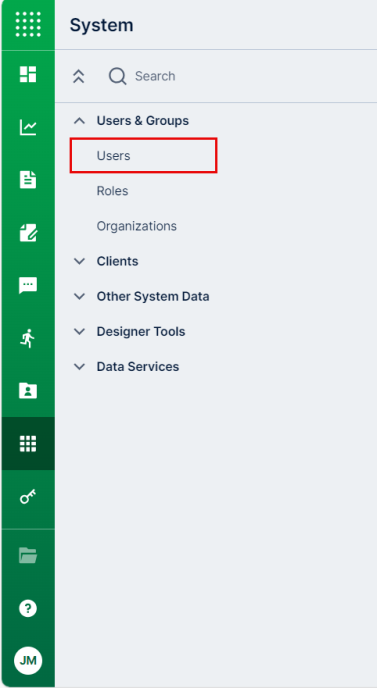
Task: Select the running person icon
Action: pyautogui.click(x=28, y=338)
